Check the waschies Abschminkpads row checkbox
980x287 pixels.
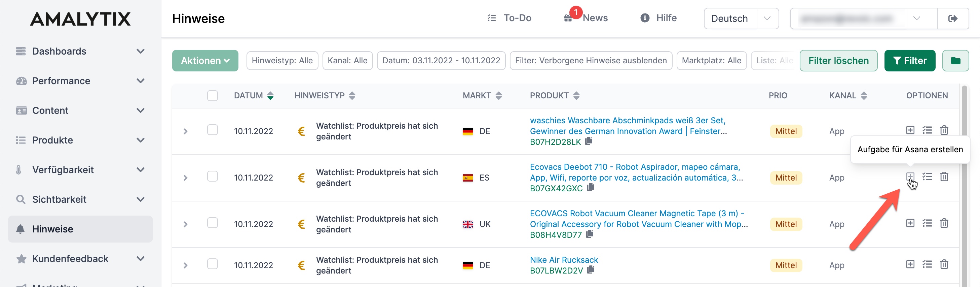coord(212,130)
